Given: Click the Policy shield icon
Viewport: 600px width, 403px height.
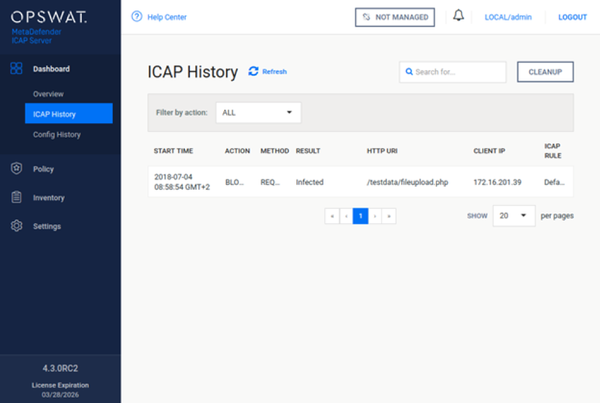Looking at the screenshot, I should [x=16, y=169].
